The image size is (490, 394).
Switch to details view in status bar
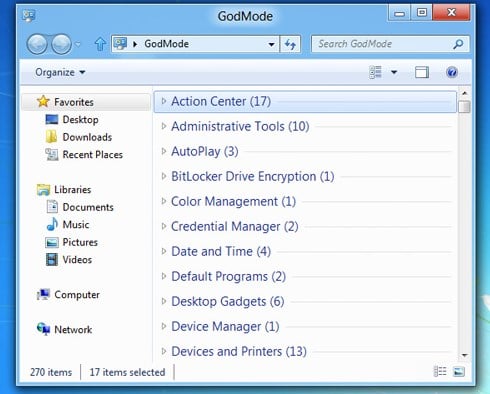click(440, 372)
